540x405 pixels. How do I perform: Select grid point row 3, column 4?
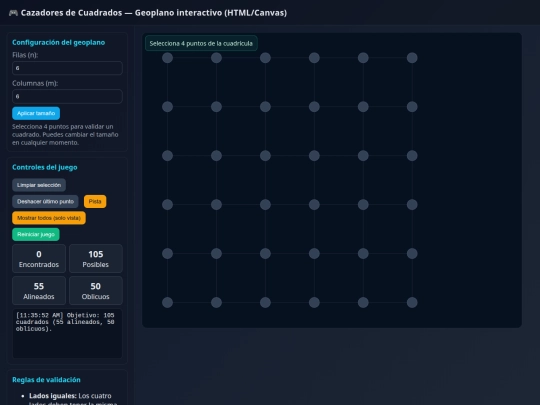(x=314, y=156)
